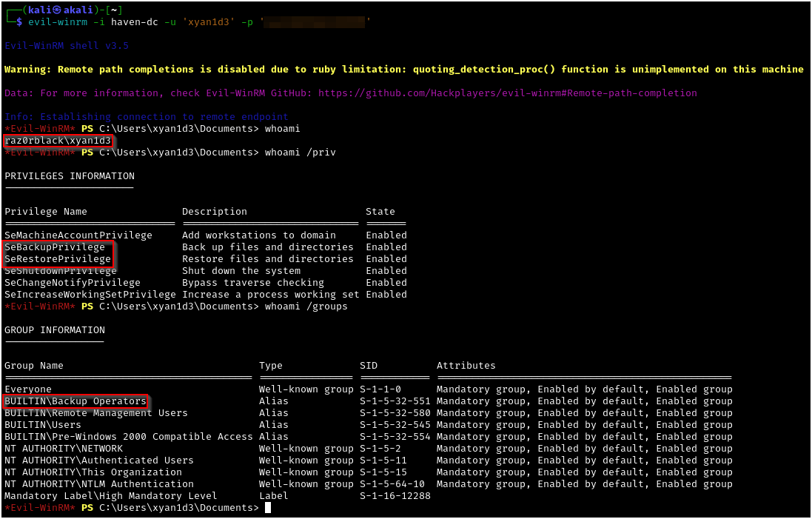Click the yellow Warning message line

(x=403, y=70)
